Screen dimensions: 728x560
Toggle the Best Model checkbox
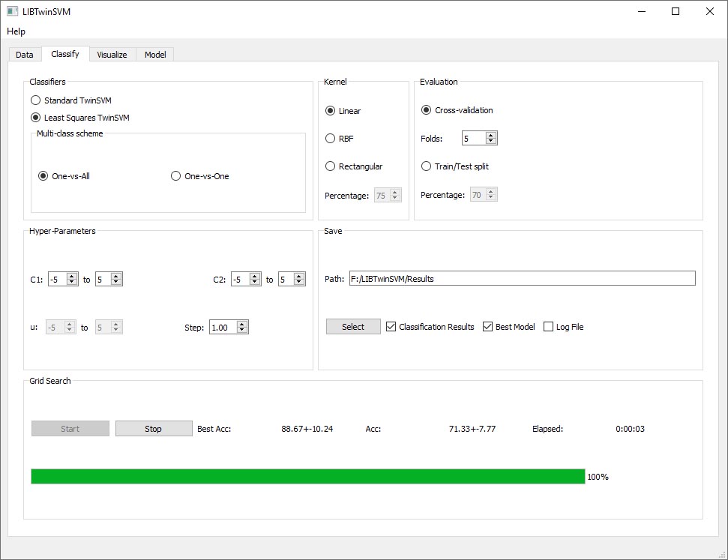click(509, 326)
